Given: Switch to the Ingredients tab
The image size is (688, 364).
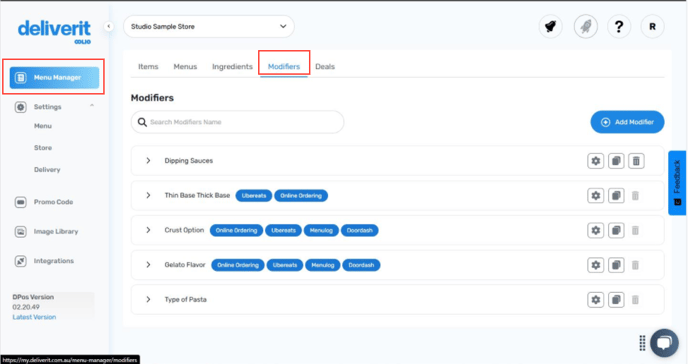Looking at the screenshot, I should (232, 67).
